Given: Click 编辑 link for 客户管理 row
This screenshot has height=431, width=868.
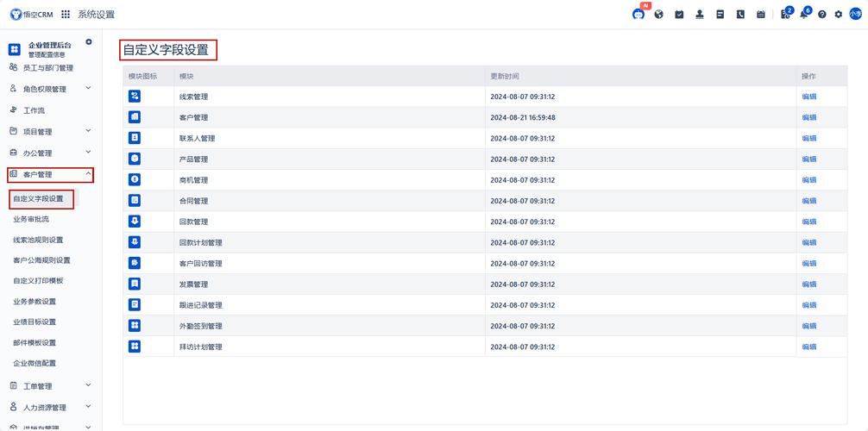Looking at the screenshot, I should pos(808,117).
